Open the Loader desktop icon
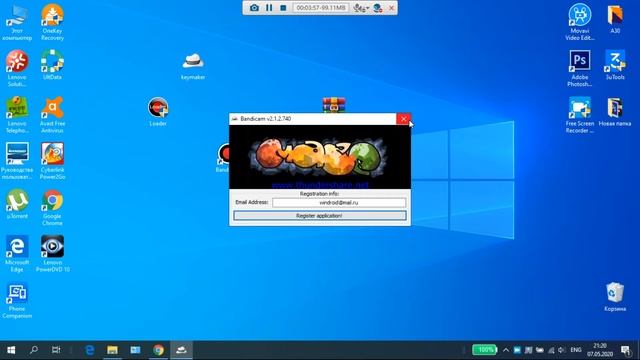 point(158,112)
